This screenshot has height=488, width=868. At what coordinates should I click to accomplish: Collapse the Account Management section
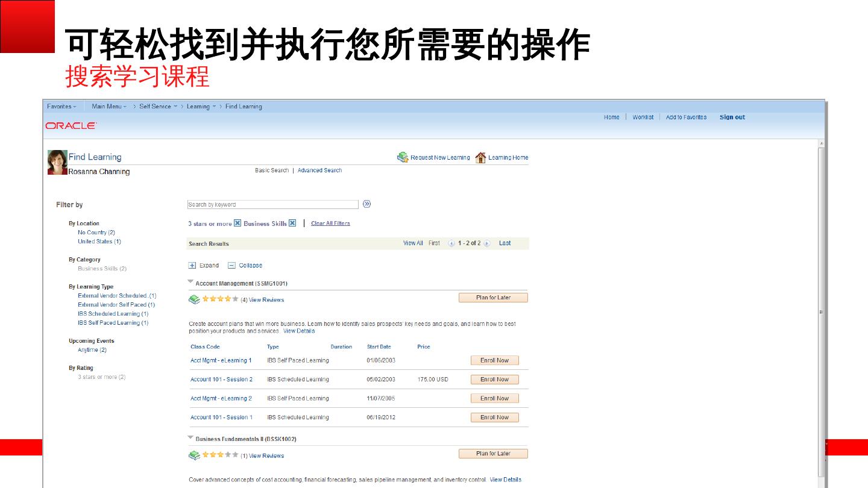point(190,282)
